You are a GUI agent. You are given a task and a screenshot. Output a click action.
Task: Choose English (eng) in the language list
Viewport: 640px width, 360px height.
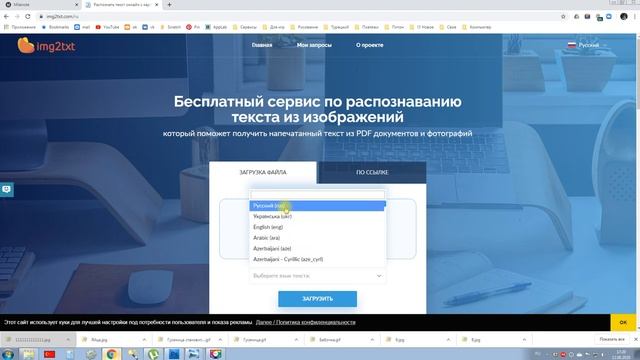(x=317, y=227)
